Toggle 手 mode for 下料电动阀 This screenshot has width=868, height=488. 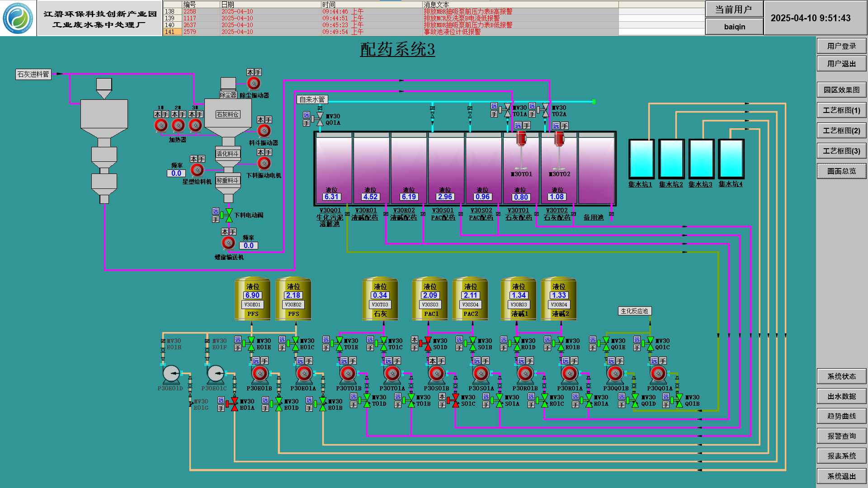(x=216, y=219)
